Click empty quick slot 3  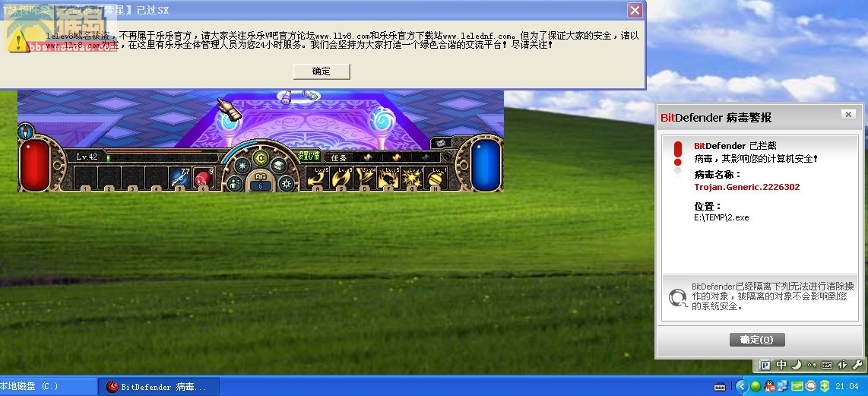click(x=132, y=177)
